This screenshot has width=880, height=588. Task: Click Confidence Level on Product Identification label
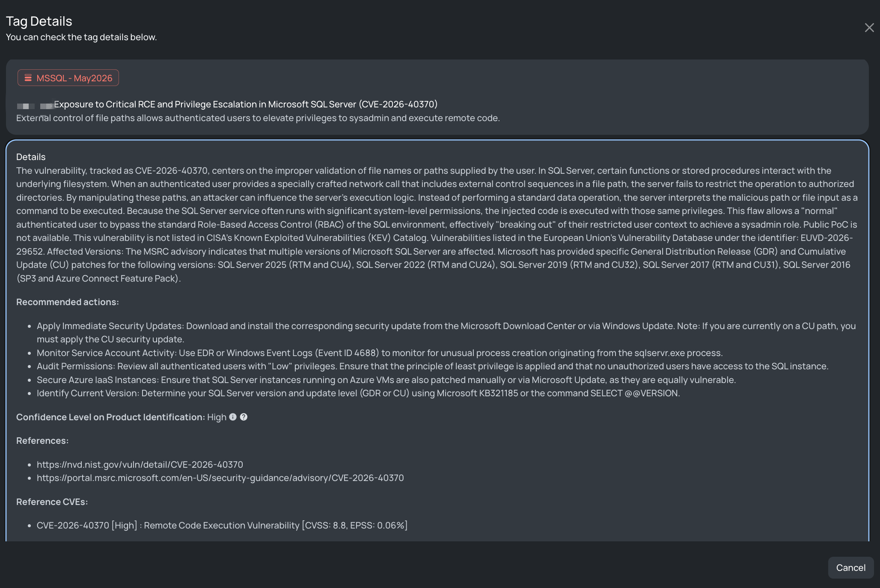111,417
